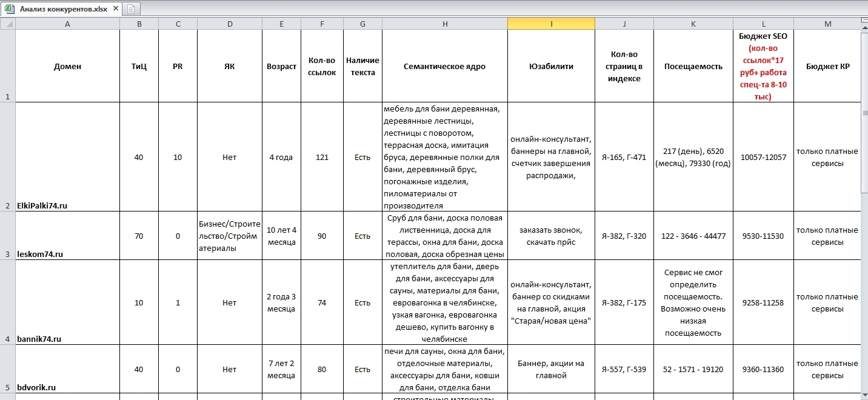The image size is (868, 400).
Task: Click the '2 года 3 месяца' age cell
Action: click(x=281, y=302)
